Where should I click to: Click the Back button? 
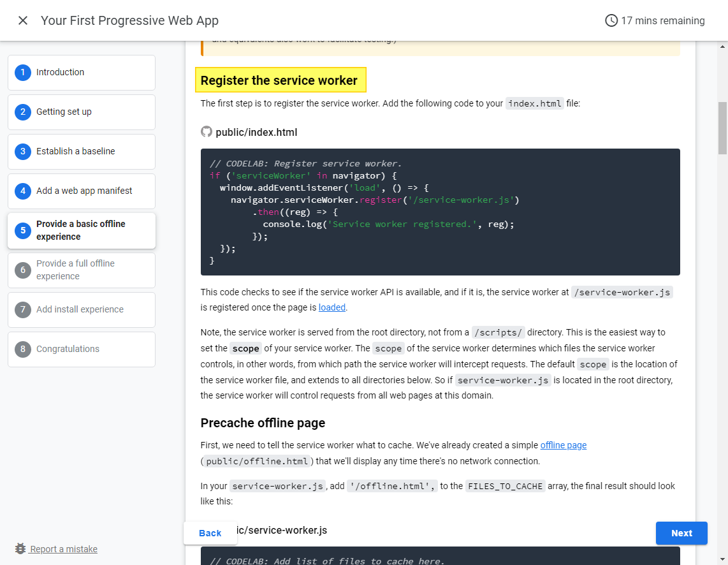[210, 533]
